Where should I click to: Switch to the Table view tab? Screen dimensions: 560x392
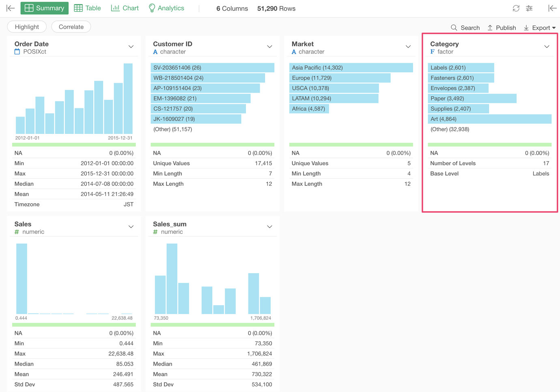(88, 8)
